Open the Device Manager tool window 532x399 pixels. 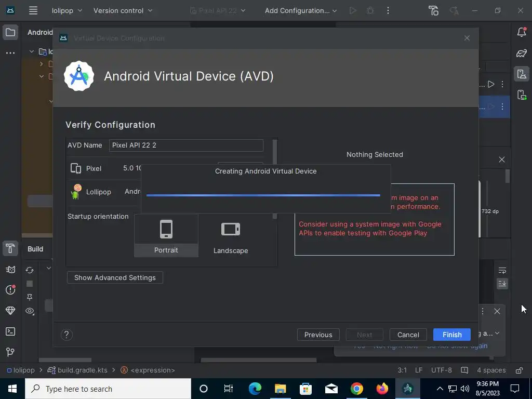[522, 74]
